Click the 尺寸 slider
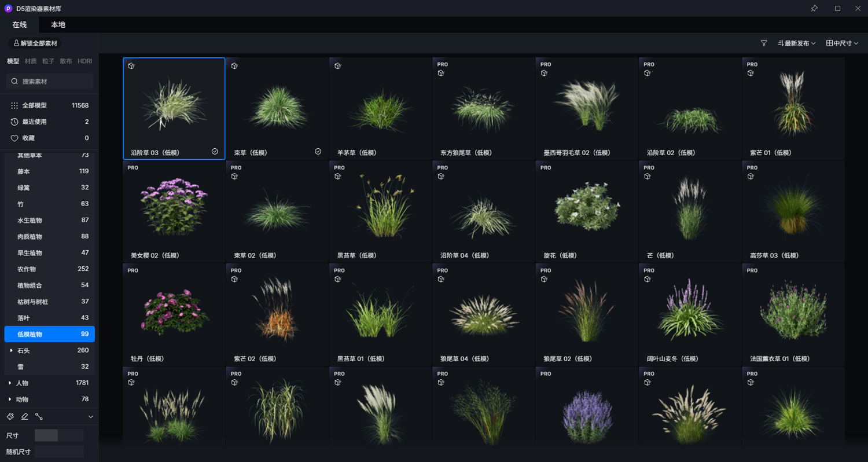 (58, 435)
